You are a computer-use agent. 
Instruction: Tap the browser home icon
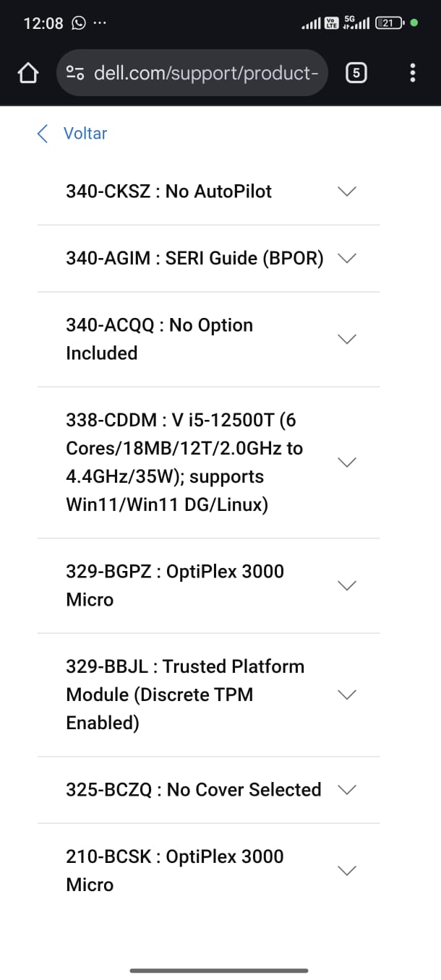point(27,73)
